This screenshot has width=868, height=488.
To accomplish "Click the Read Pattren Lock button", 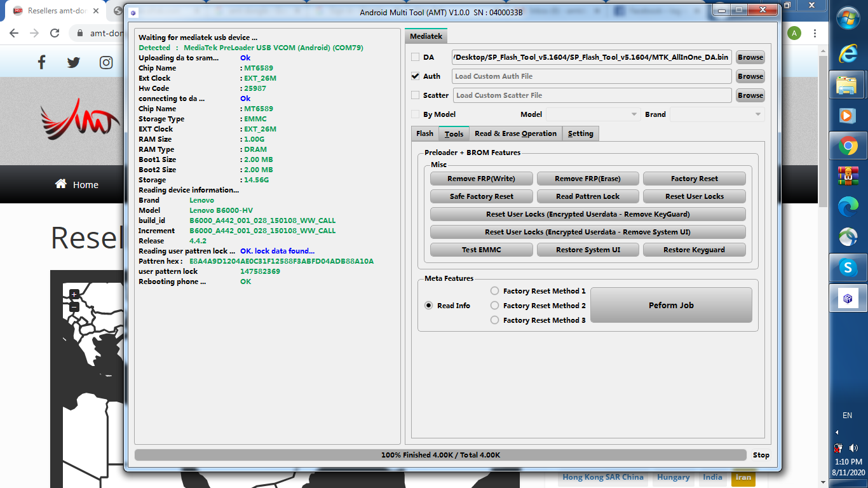I will 588,196.
